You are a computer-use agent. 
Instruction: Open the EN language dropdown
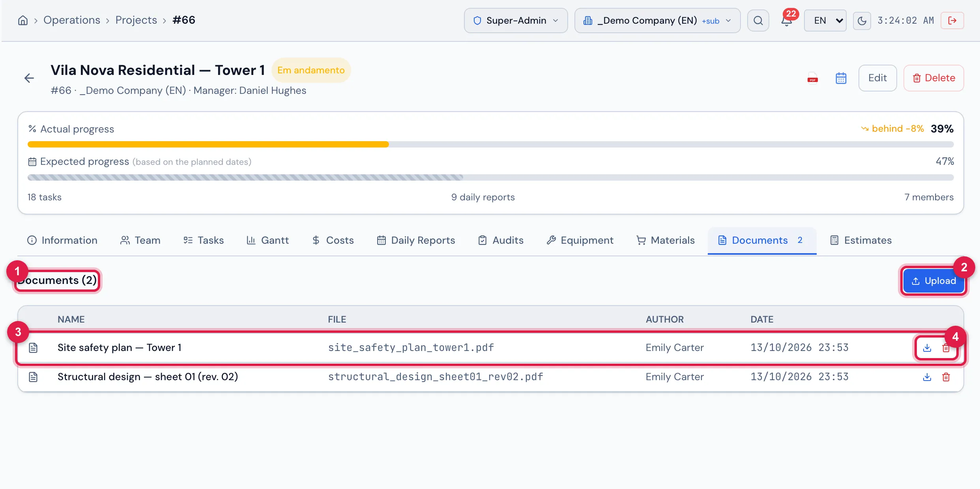click(x=825, y=21)
